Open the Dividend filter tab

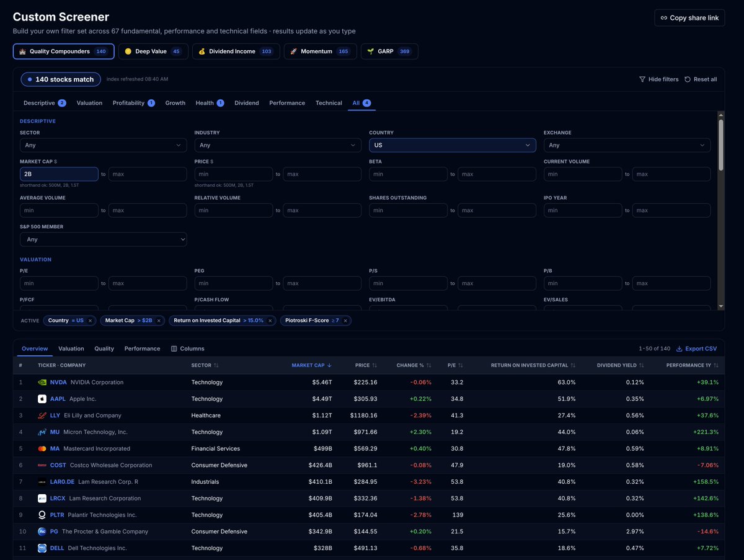click(247, 103)
